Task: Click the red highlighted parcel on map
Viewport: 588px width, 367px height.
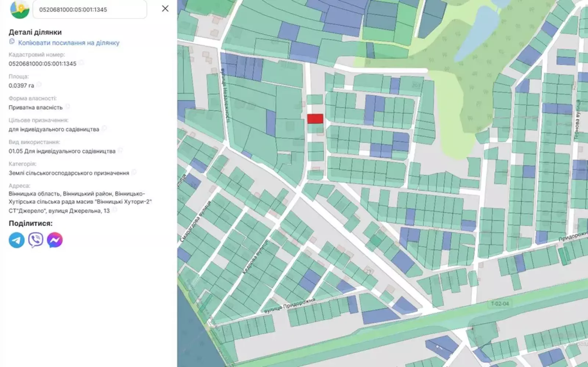Action: point(315,119)
